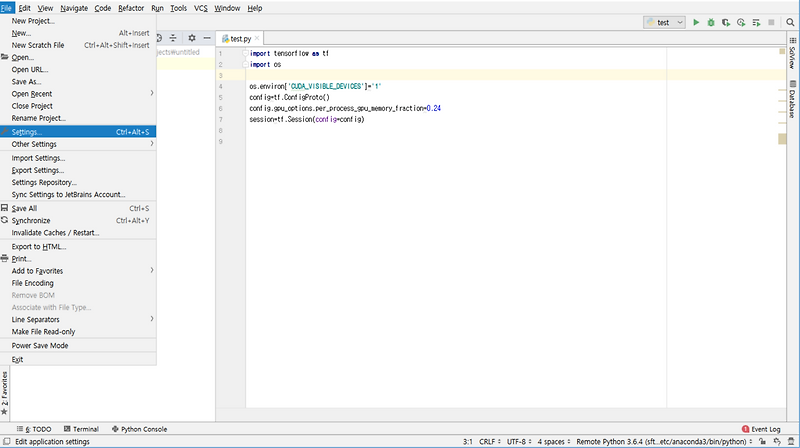The height and width of the screenshot is (448, 800).
Task: Launch the profiler run icon
Action: [741, 22]
